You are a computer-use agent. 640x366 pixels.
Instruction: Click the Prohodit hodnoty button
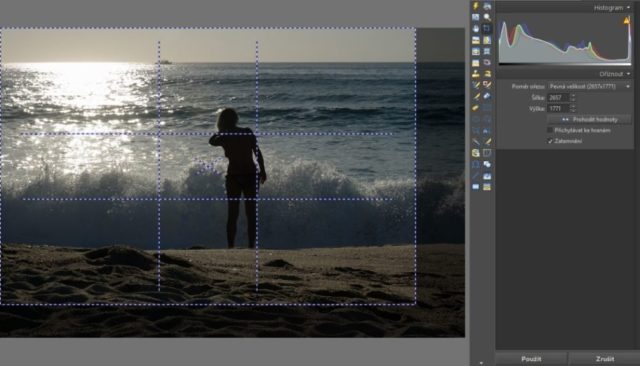tap(589, 120)
